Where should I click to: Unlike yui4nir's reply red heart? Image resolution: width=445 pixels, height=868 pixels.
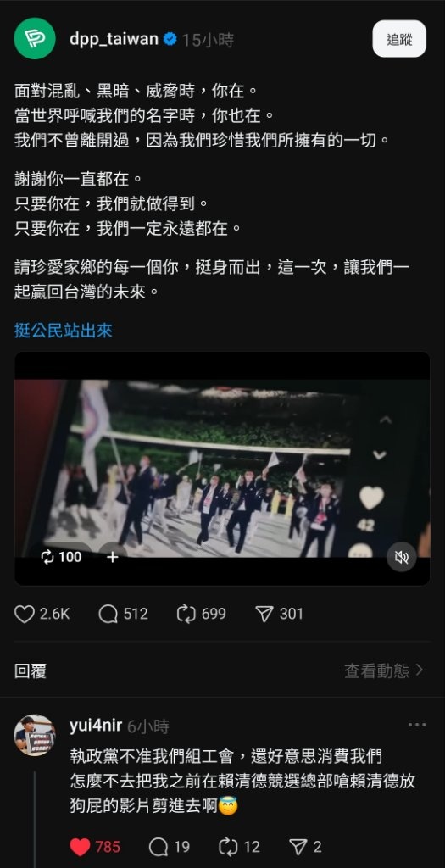(80, 847)
